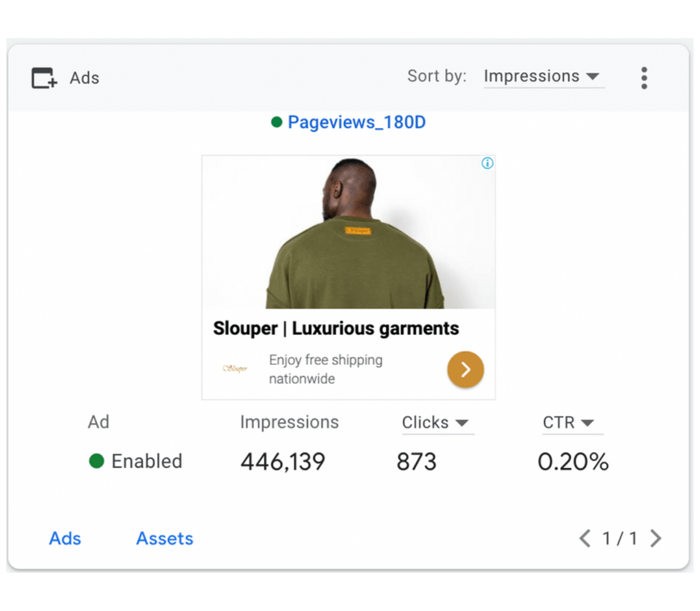The height and width of the screenshot is (611, 700).
Task: Click the 446,139 impressions value
Action: tap(282, 461)
